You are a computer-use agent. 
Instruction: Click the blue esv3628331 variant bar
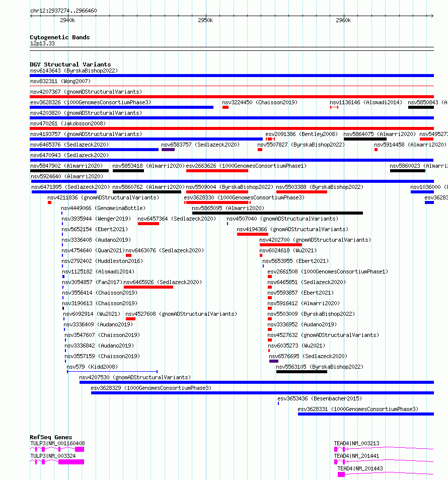(x=366, y=414)
